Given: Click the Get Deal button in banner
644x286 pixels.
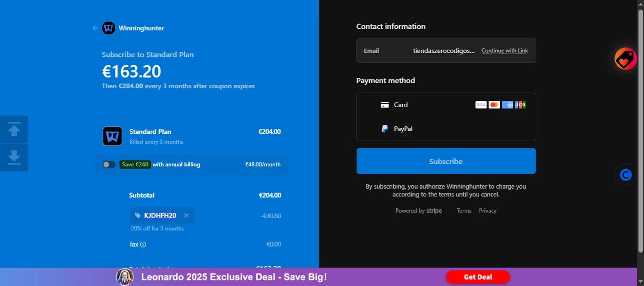Looking at the screenshot, I should (x=478, y=277).
